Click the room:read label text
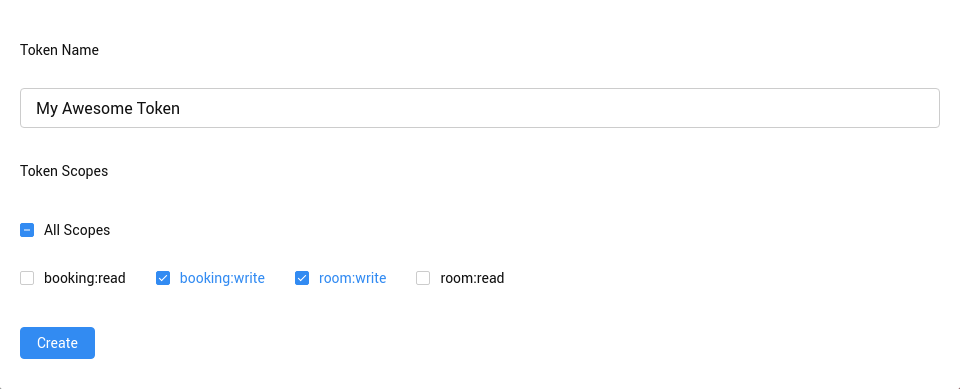This screenshot has width=960, height=389. (x=472, y=278)
